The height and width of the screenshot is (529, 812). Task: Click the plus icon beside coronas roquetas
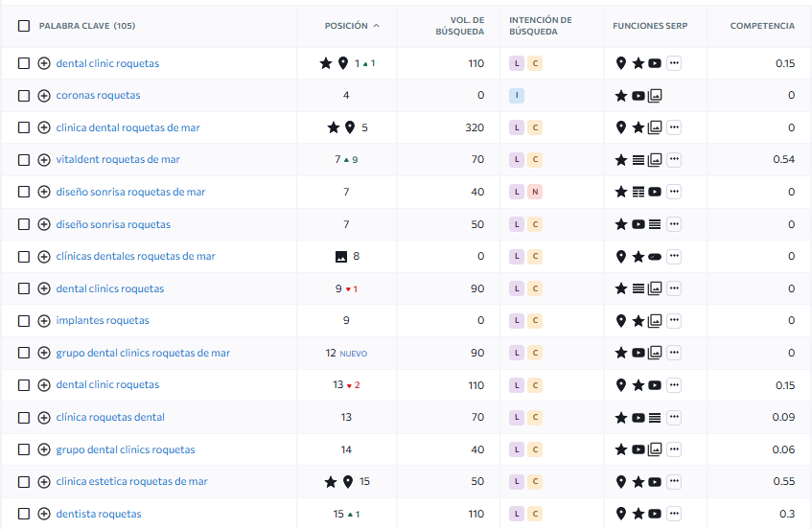(x=44, y=96)
